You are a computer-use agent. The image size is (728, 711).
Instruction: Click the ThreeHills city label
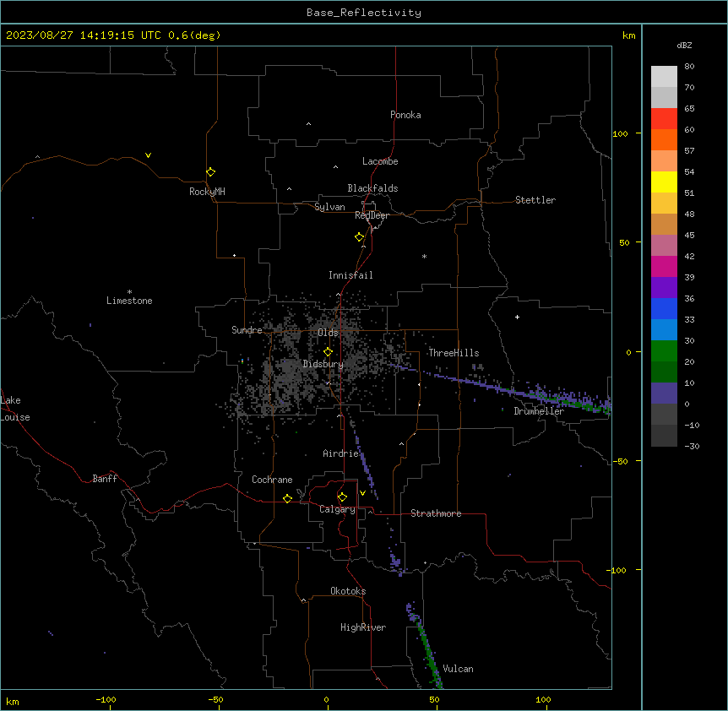click(454, 353)
